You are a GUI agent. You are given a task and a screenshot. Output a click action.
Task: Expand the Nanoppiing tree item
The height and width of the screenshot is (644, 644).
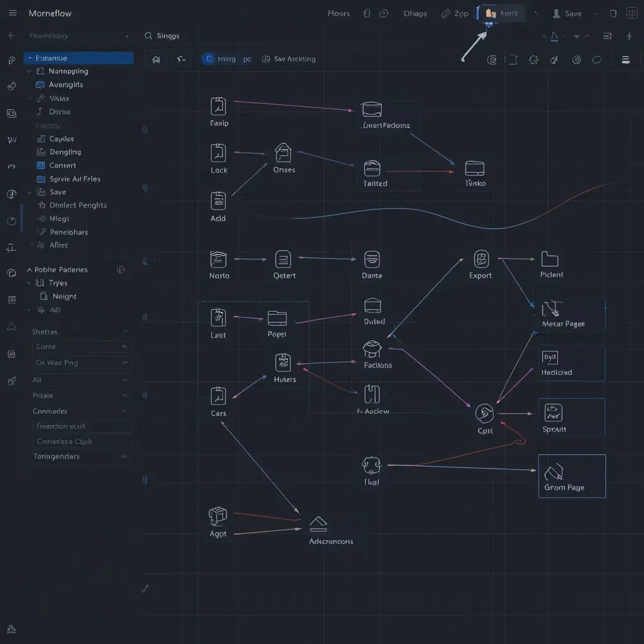29,72
